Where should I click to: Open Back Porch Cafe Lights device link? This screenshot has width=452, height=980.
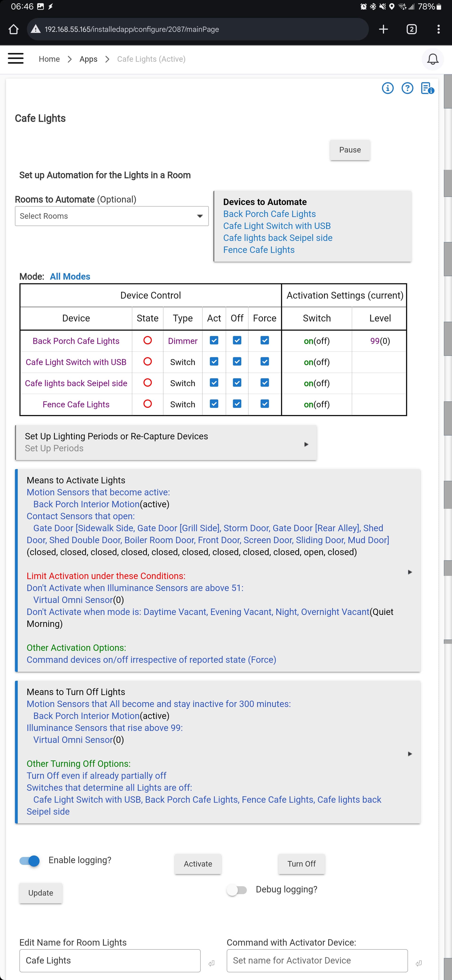click(269, 214)
